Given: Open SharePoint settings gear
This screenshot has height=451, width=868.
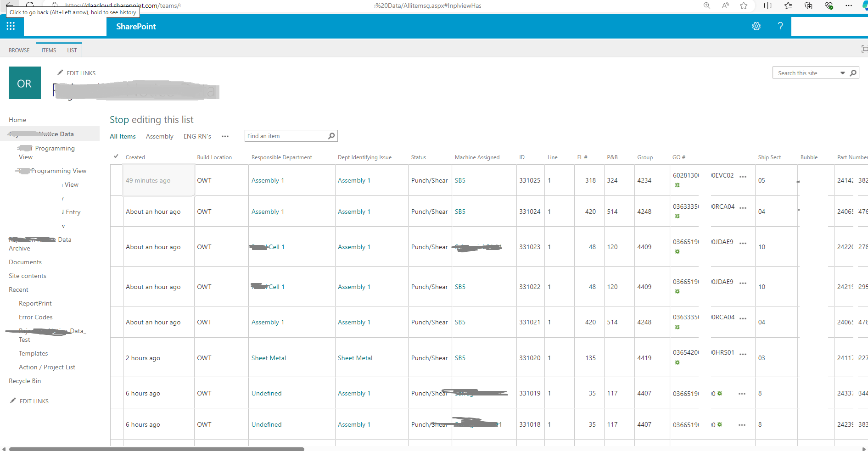Looking at the screenshot, I should coord(756,26).
